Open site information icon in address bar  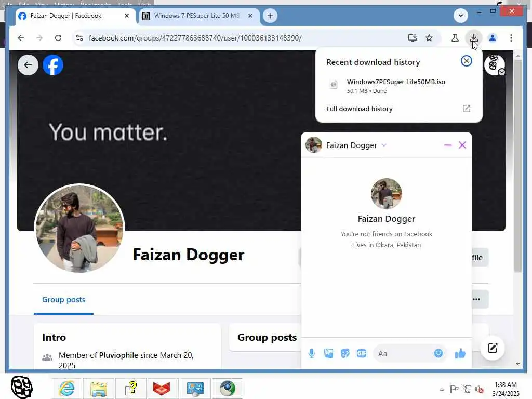pyautogui.click(x=79, y=38)
